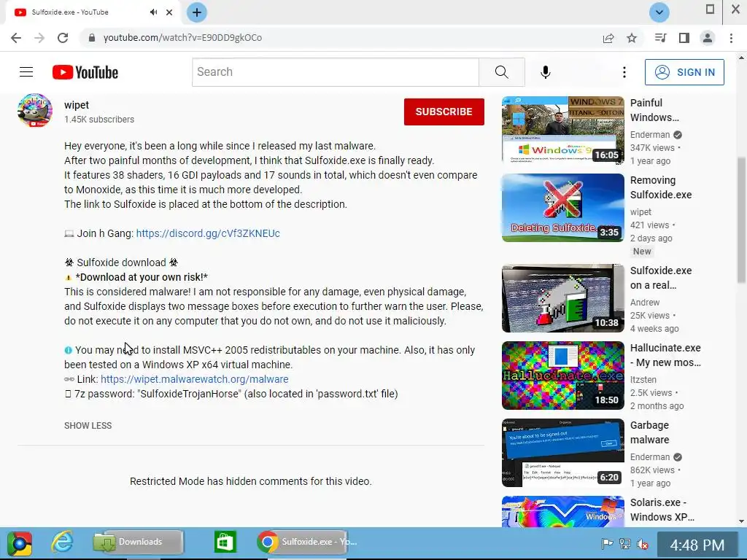
Task: Open wipet channel avatar
Action: tap(35, 111)
